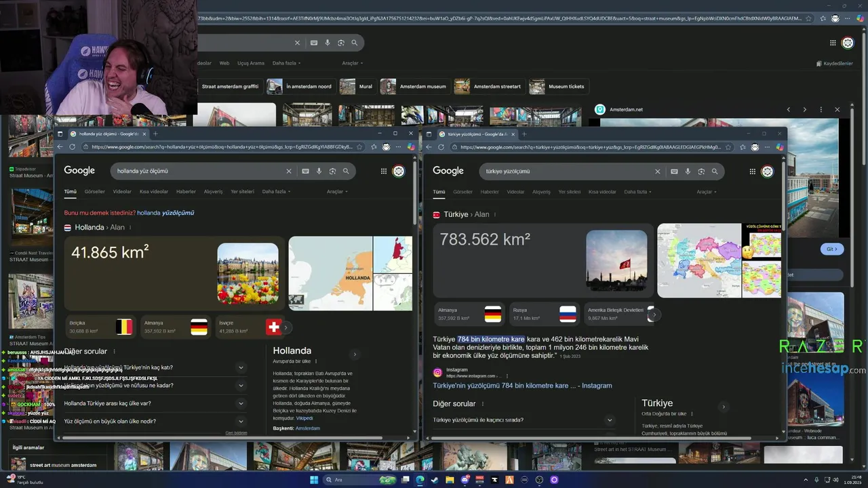This screenshot has width=868, height=488.
Task: Start voice search in türkiye search window
Action: pos(688,171)
